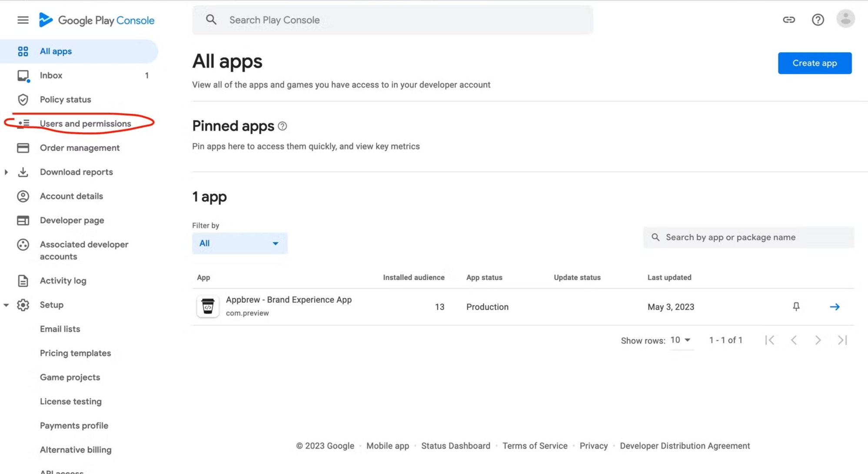The image size is (868, 474).
Task: Open Status Dashboard footer link
Action: [x=456, y=446]
